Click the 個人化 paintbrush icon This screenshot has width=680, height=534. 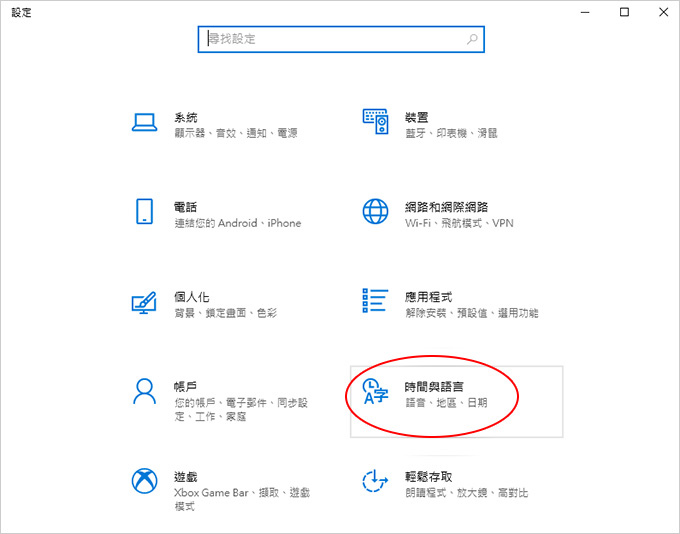pyautogui.click(x=144, y=302)
